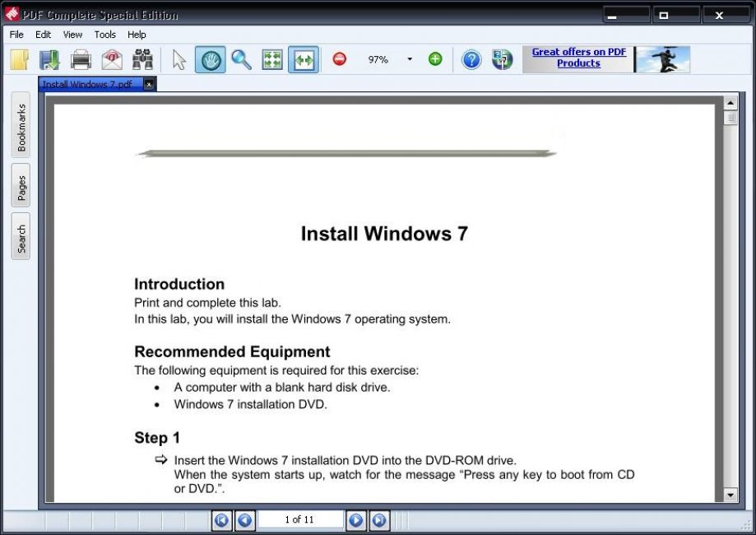Open help via the blue question mark icon
756x535 pixels.
[x=471, y=60]
